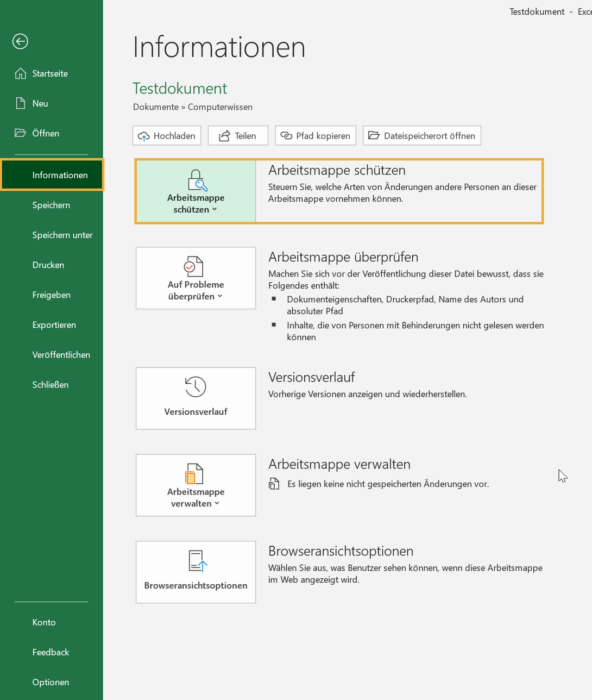Switch to the Drucken section

48,265
